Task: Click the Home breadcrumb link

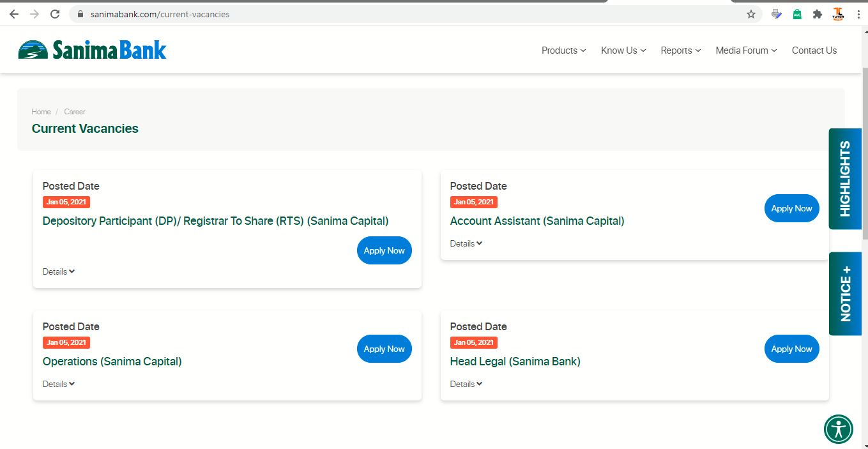Action: 41,112
